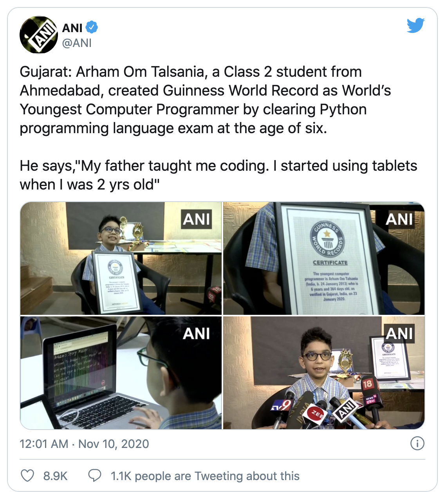448x502 pixels.
Task: Click ANI watermark on top-left photo
Action: click(x=197, y=219)
